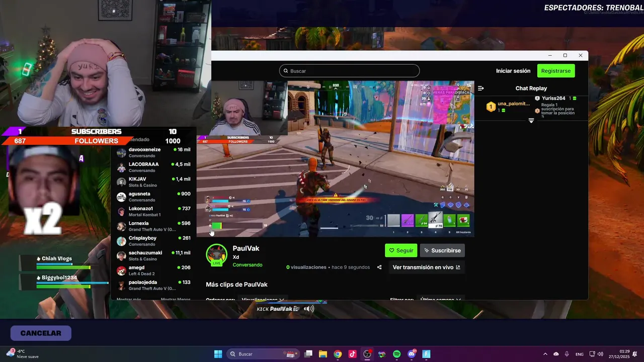Click una_palomit... leaderboard entry
This screenshot has width=644, height=362.
[x=514, y=104]
